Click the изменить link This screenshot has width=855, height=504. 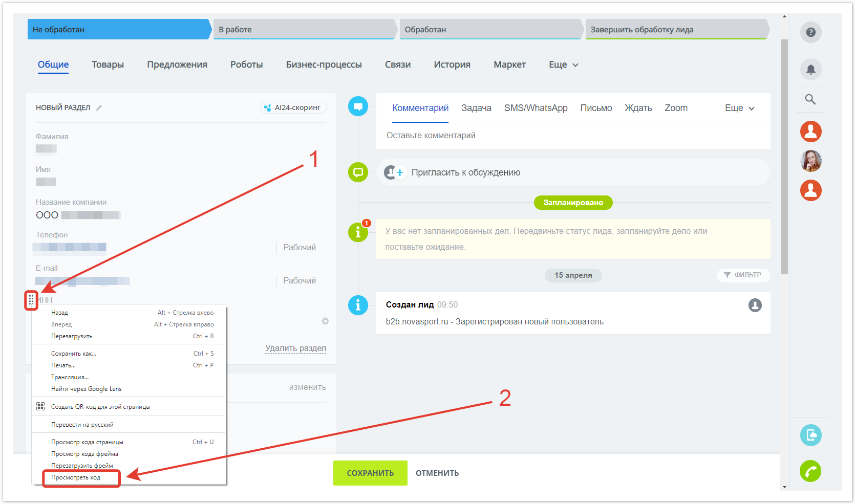[x=307, y=387]
